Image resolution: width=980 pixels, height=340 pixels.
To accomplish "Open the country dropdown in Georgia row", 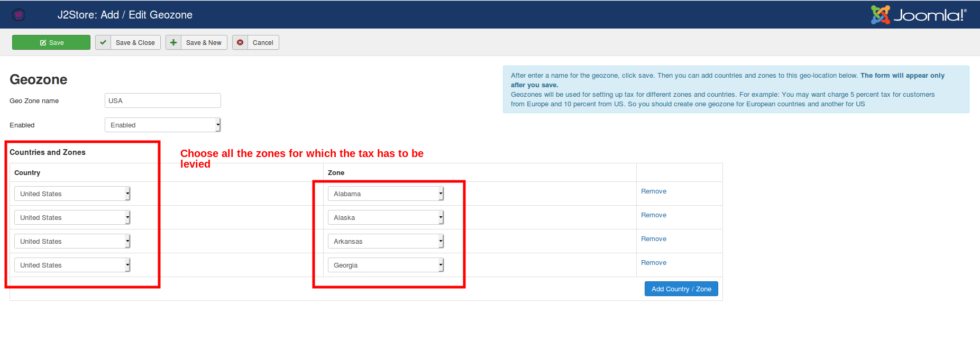I will tap(72, 265).
